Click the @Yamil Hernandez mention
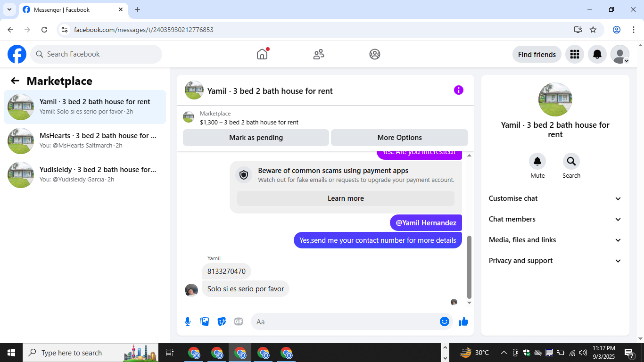 coord(426,223)
